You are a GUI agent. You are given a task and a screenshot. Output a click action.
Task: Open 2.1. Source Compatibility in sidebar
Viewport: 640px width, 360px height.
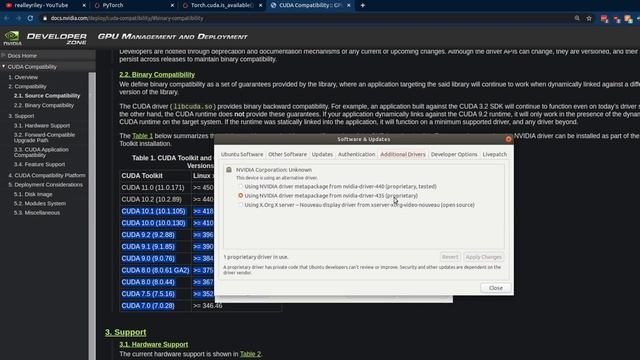click(47, 96)
